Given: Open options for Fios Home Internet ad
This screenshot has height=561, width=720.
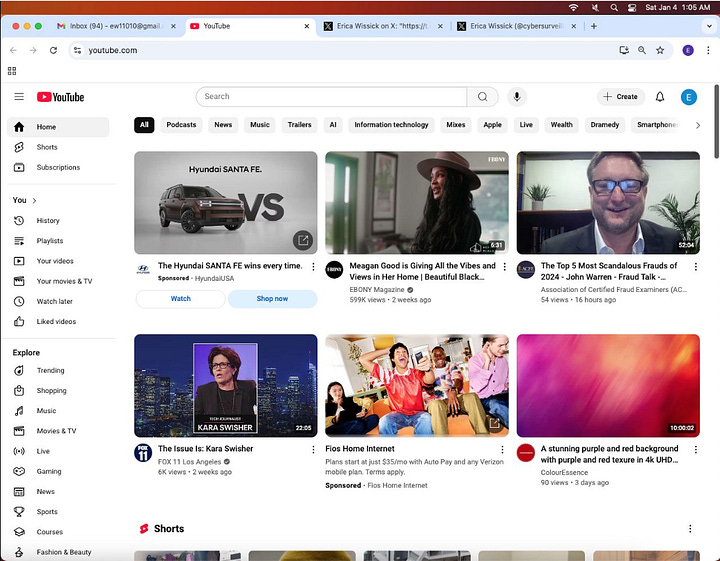Looking at the screenshot, I should (502, 449).
